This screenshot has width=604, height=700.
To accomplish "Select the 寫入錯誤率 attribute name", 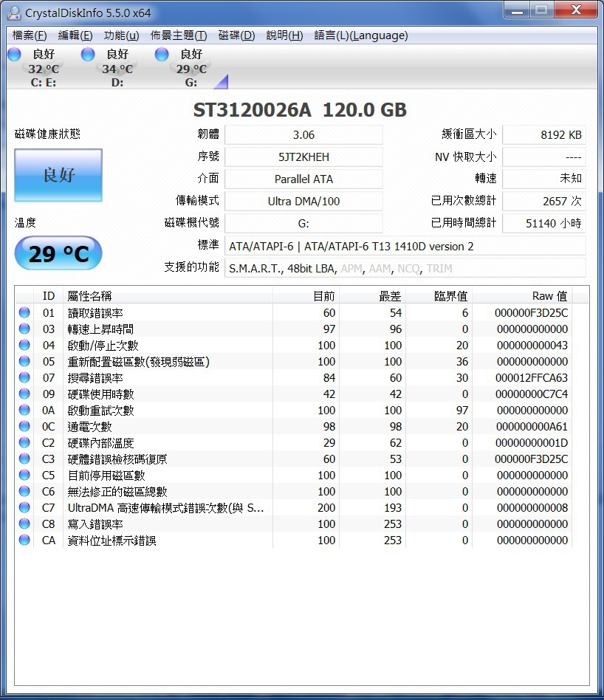I will click(95, 524).
